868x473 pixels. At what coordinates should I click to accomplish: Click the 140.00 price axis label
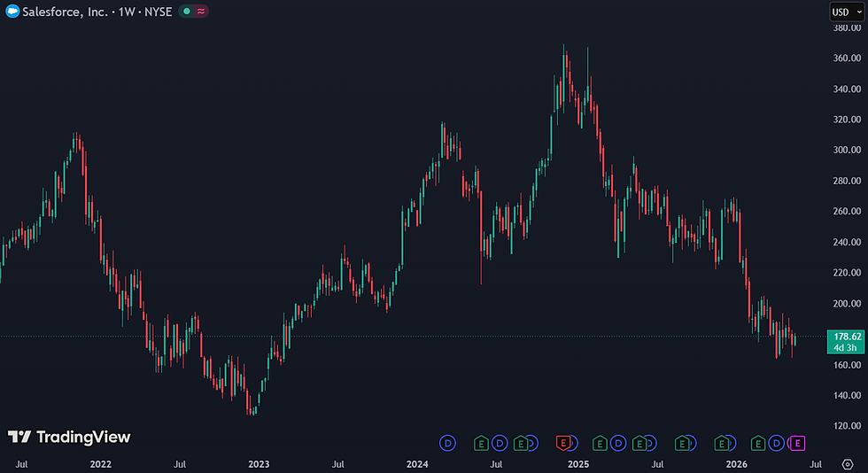847,395
